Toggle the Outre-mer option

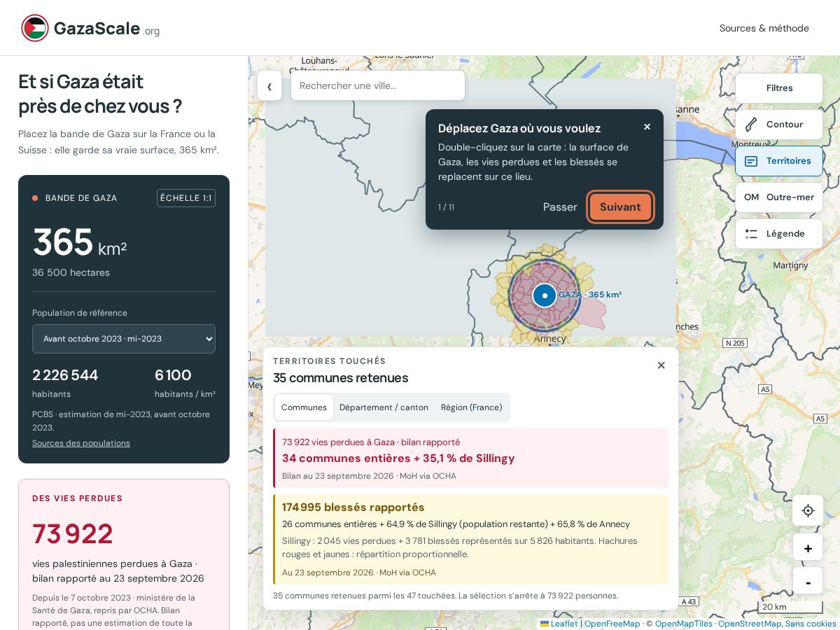pos(779,197)
